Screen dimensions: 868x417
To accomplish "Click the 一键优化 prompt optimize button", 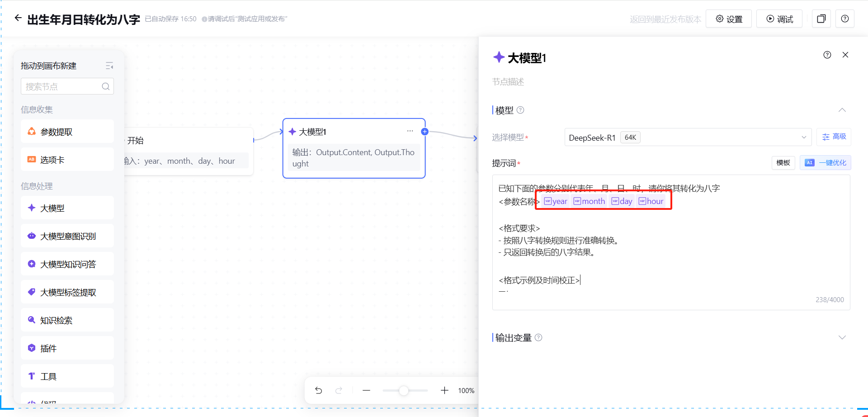I will [x=826, y=163].
